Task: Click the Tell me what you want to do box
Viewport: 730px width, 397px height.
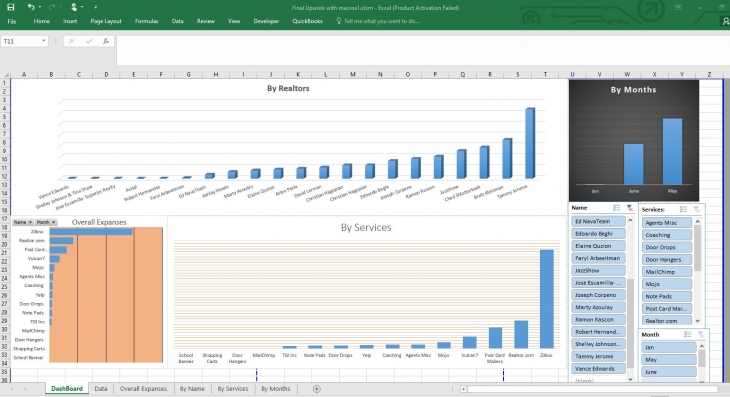Action: tap(381, 21)
